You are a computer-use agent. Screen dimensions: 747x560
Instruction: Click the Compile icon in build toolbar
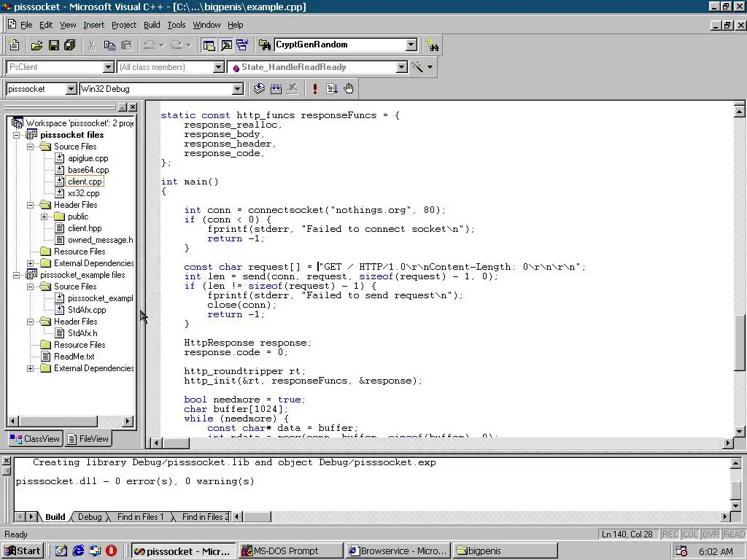(x=259, y=88)
